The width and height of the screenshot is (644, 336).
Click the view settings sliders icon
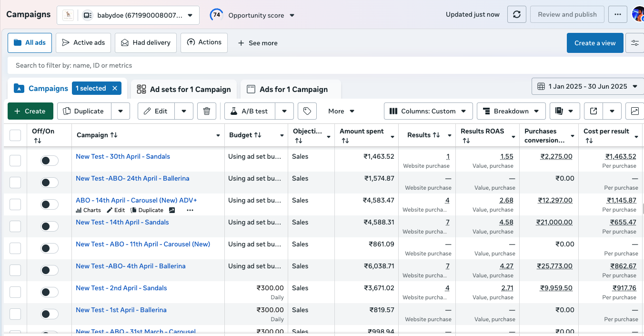click(635, 43)
